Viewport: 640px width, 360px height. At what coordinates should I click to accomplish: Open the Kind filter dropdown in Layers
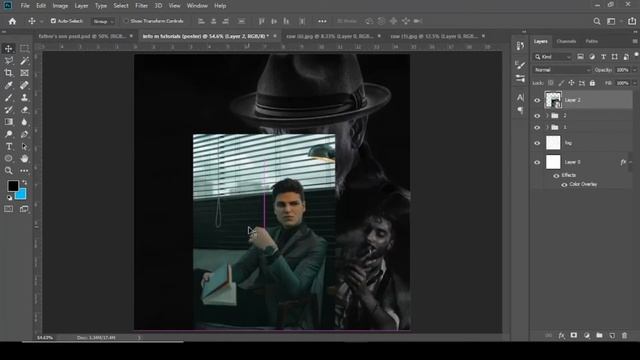coord(552,57)
